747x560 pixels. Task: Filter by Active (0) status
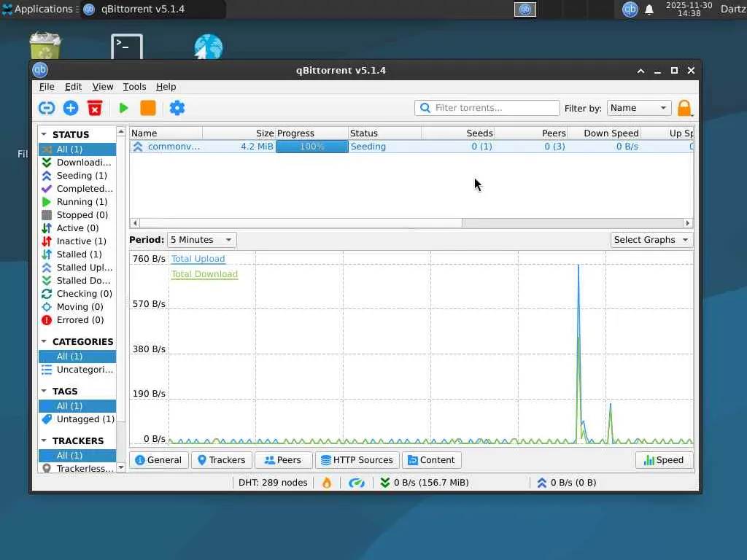[x=77, y=228]
